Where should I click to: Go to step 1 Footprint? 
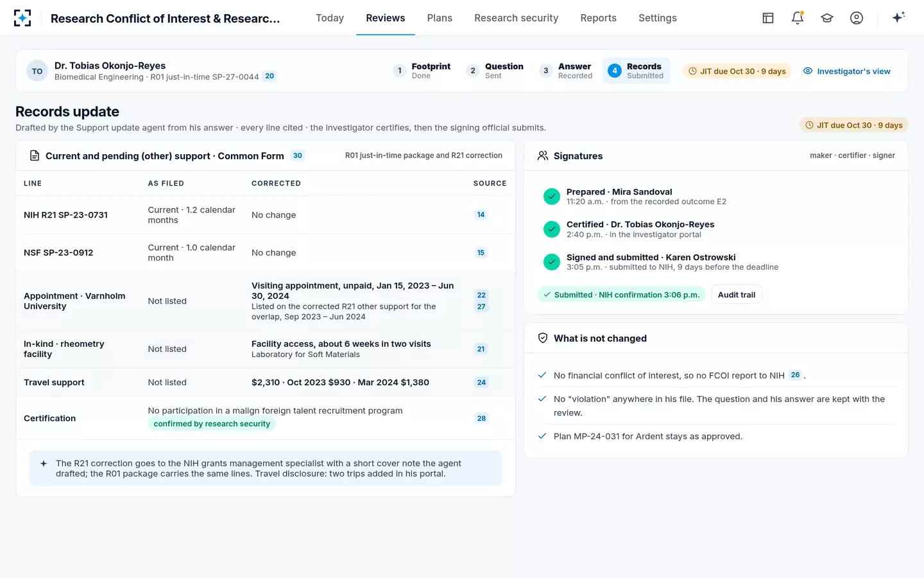pos(422,71)
